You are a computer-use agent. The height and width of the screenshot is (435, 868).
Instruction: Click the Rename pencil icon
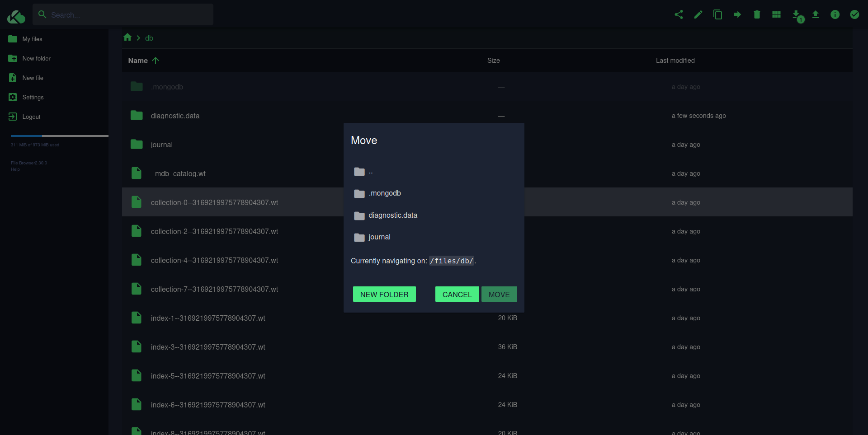pos(698,14)
